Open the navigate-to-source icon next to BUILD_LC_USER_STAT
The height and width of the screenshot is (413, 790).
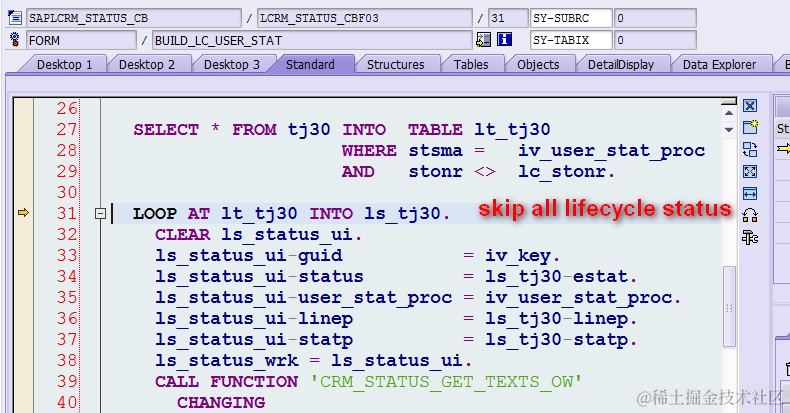point(484,39)
